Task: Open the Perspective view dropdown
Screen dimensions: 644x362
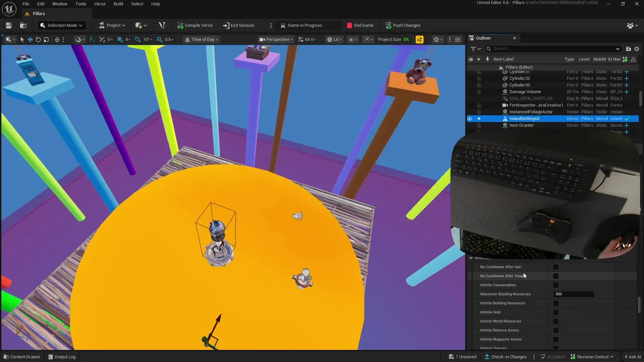Action: (276, 39)
